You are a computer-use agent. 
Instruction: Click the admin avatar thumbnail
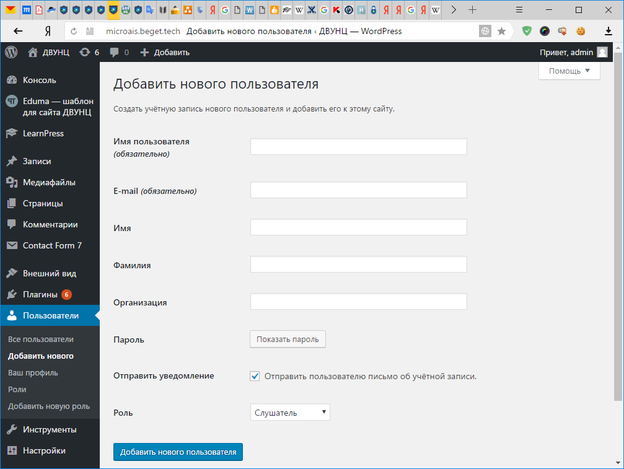click(602, 52)
